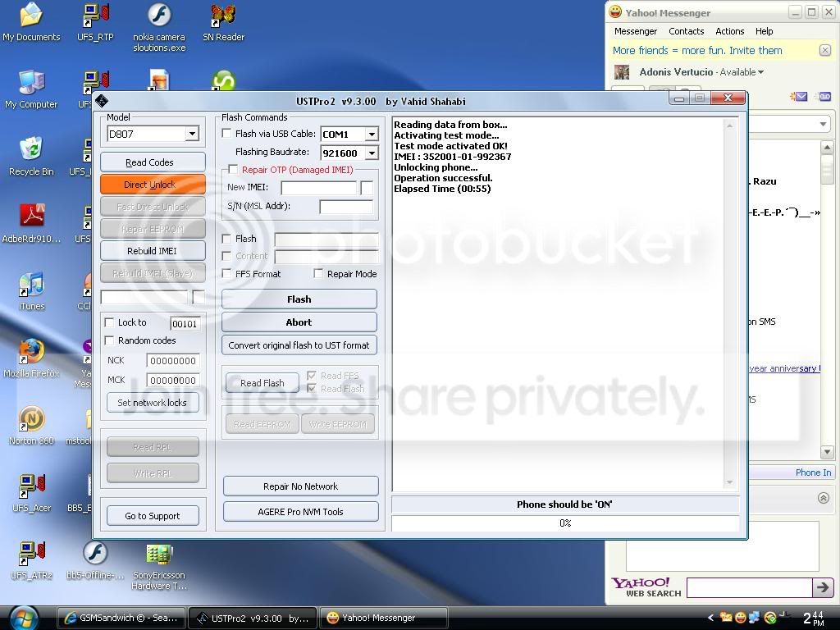840x630 pixels.
Task: Click Adonis Vertucio avatar picture
Action: 622,72
